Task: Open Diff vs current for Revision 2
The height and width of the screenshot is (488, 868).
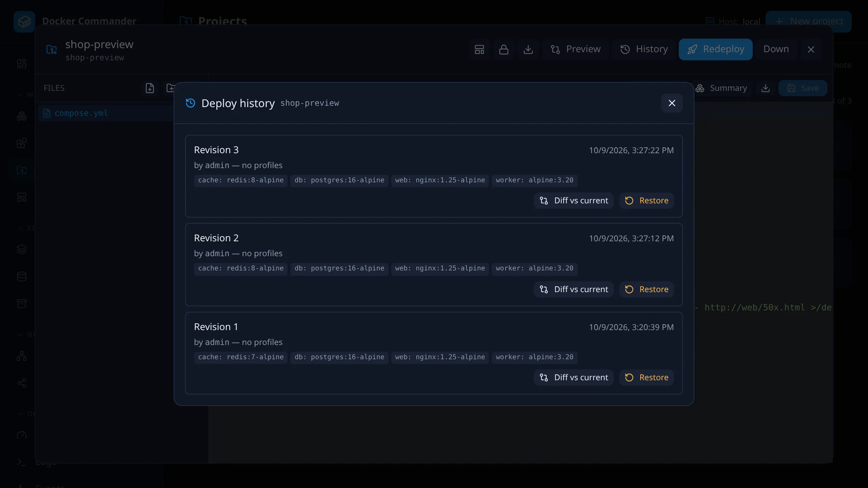Action: coord(574,289)
